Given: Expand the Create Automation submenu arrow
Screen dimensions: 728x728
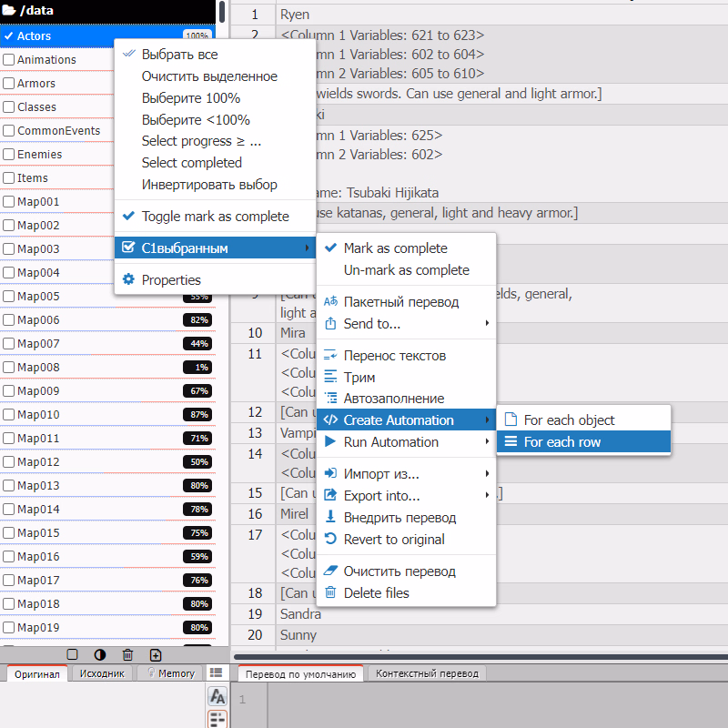Looking at the screenshot, I should [487, 420].
